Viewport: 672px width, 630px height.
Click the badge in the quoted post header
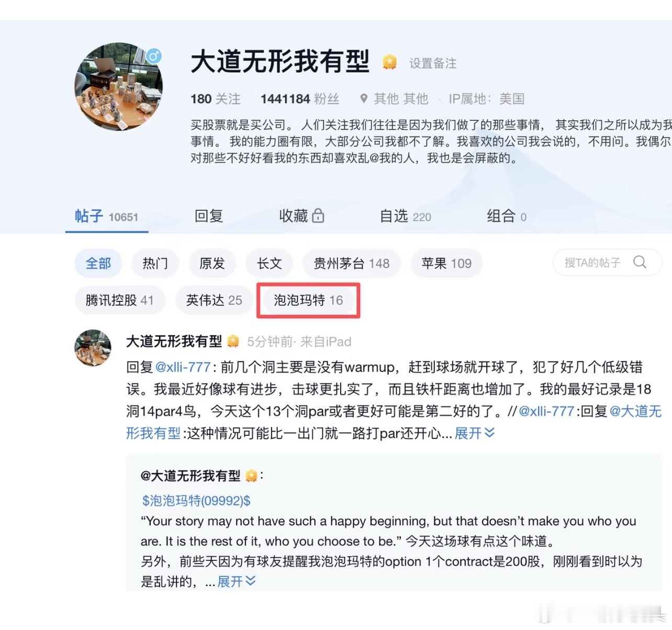click(252, 476)
